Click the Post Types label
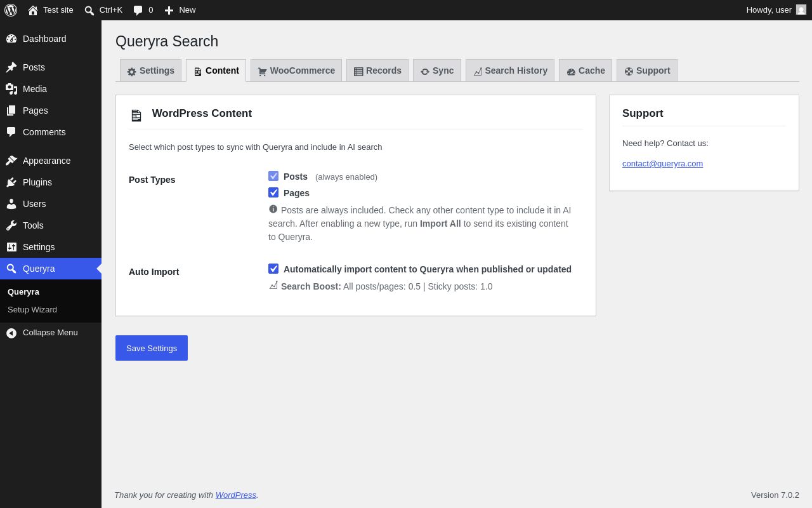Image resolution: width=812 pixels, height=508 pixels. pyautogui.click(x=152, y=180)
